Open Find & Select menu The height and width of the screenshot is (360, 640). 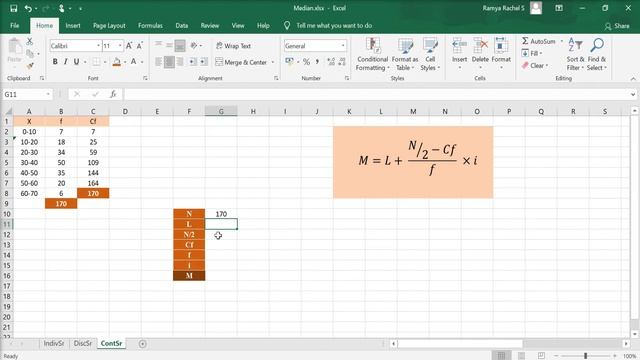[597, 54]
